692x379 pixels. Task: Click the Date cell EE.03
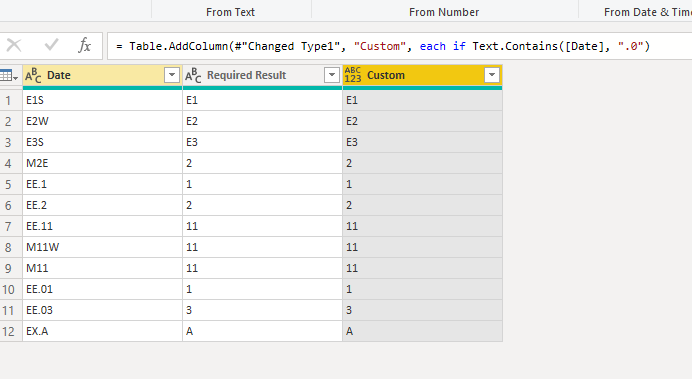(102, 311)
